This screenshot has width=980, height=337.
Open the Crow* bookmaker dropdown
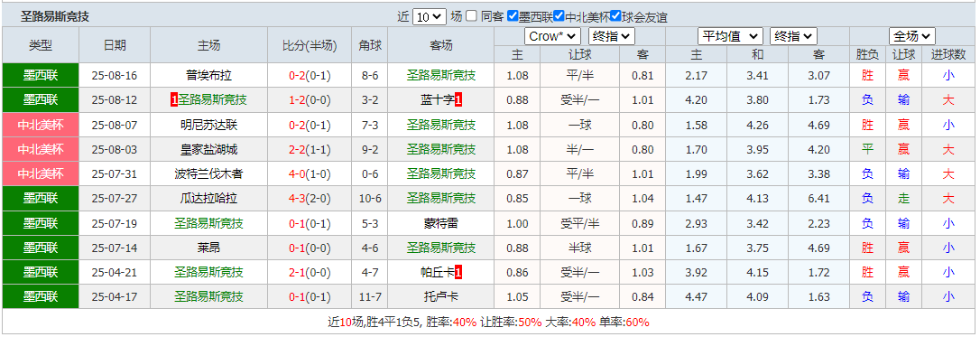point(552,36)
